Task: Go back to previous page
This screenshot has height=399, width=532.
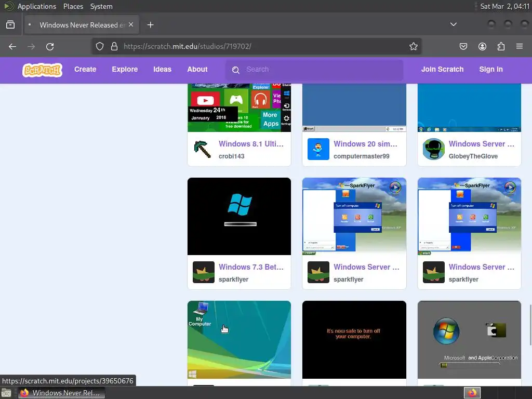Action: click(12, 46)
